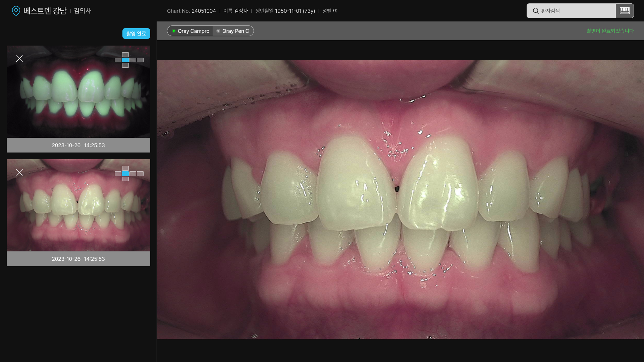The width and height of the screenshot is (644, 362).
Task: Click the magnifier icon in patient search
Action: coord(536,11)
